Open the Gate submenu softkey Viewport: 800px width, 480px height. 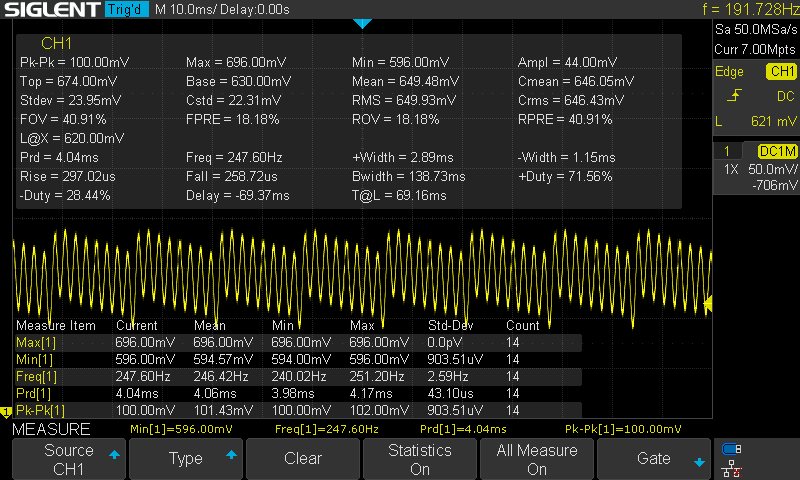click(654, 459)
